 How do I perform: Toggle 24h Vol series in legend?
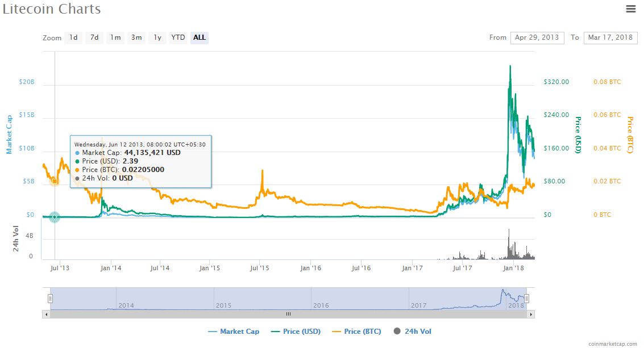pyautogui.click(x=413, y=331)
